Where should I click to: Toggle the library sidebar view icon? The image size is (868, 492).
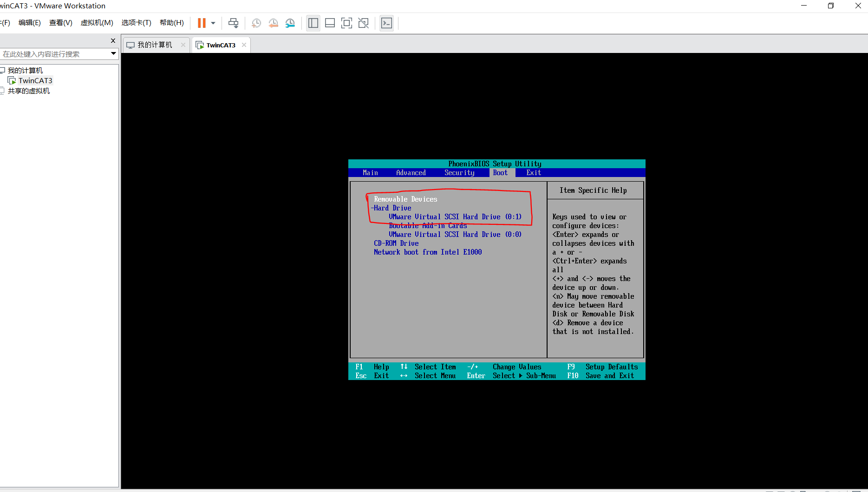313,23
